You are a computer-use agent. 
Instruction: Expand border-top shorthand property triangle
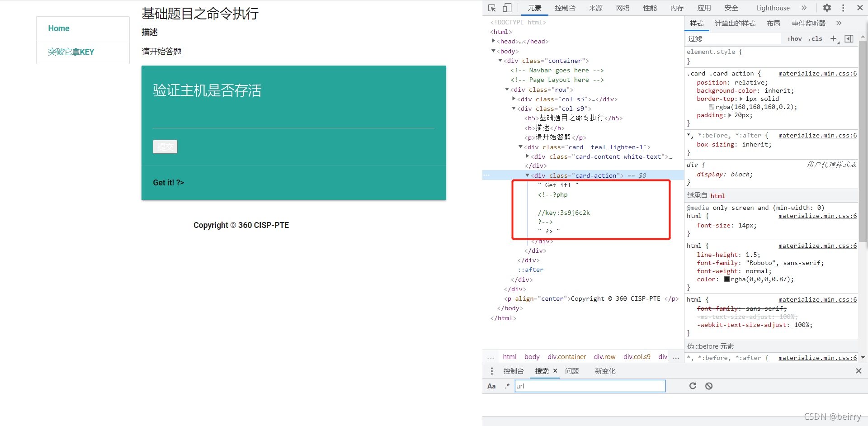click(x=741, y=99)
